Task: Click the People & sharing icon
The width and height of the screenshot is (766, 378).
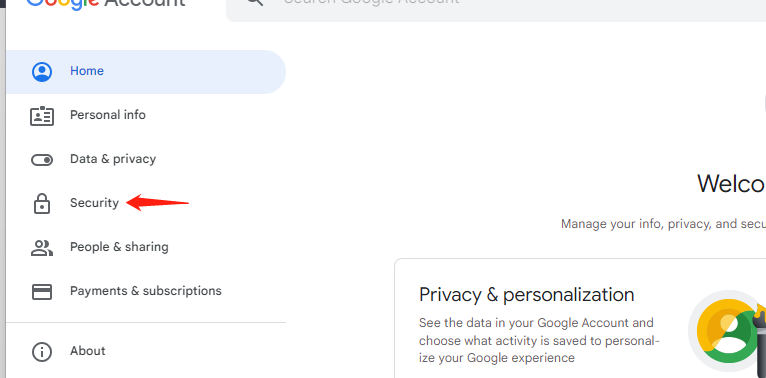Action: point(42,248)
